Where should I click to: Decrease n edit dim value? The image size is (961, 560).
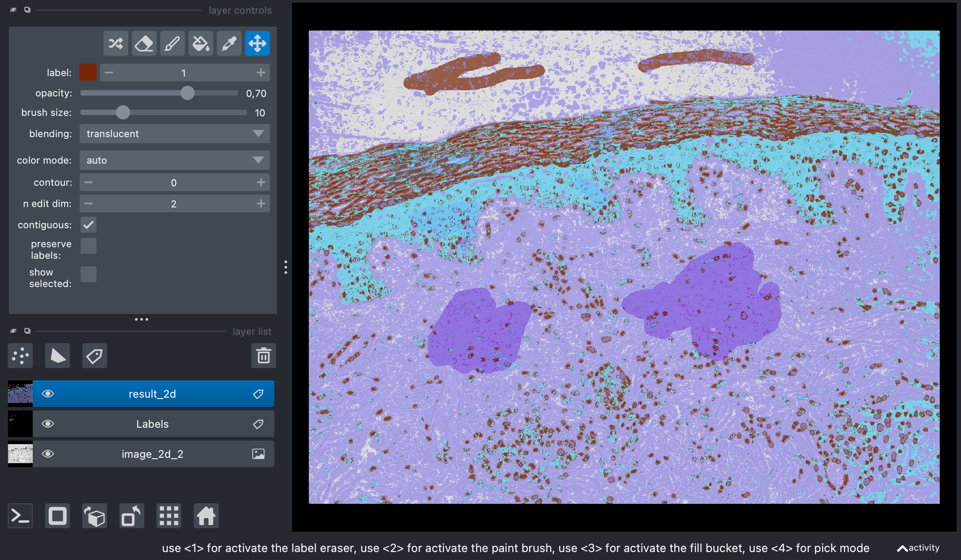click(88, 203)
